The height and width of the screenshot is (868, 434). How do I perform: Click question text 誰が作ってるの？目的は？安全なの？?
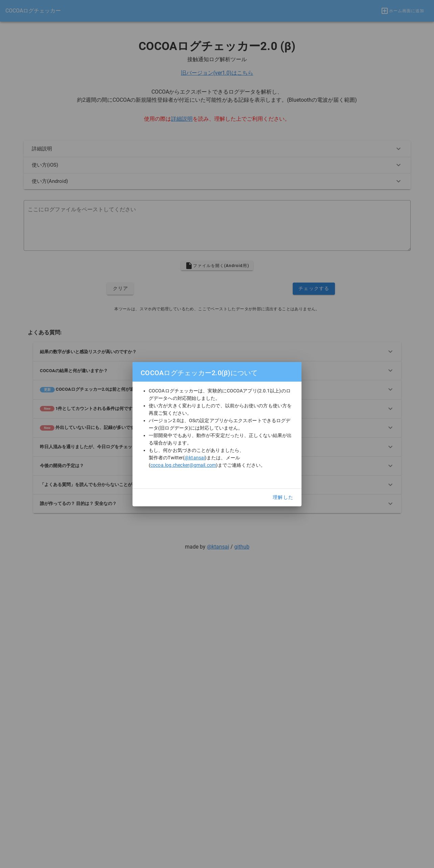point(78,504)
